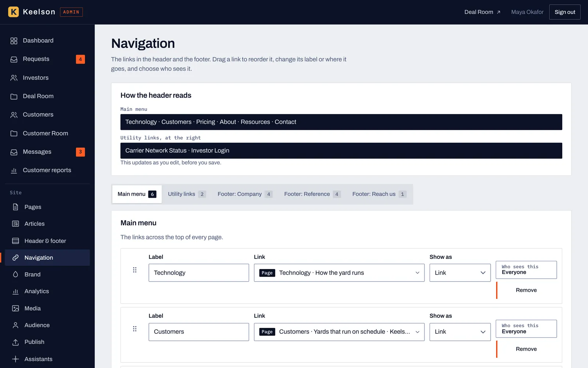Viewport: 588px width, 368px height.
Task: Click the Requests inbox icon
Action: (14, 59)
